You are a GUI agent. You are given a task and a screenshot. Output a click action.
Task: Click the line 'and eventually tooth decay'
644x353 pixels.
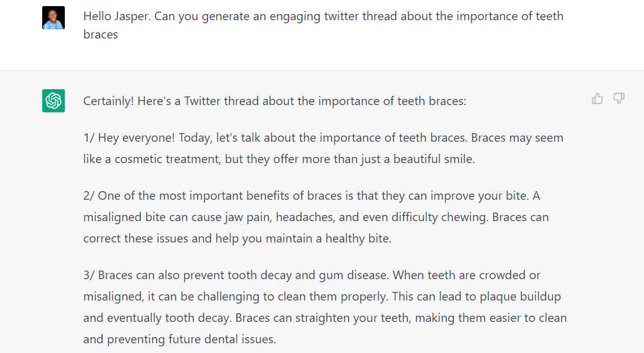point(325,318)
